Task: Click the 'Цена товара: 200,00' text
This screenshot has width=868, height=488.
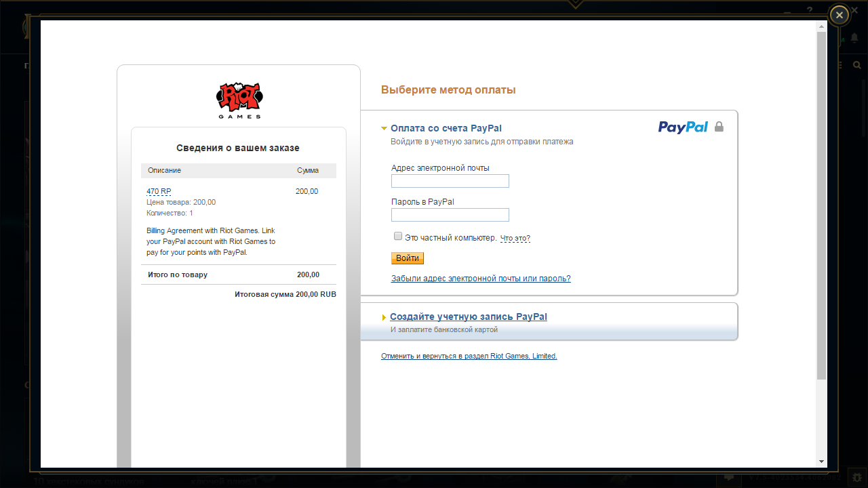Action: (x=181, y=202)
